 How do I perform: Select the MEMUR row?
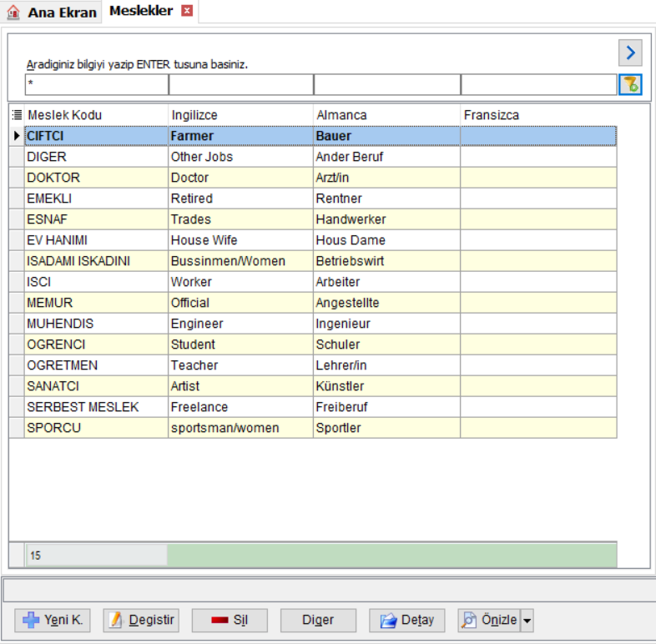(320, 303)
